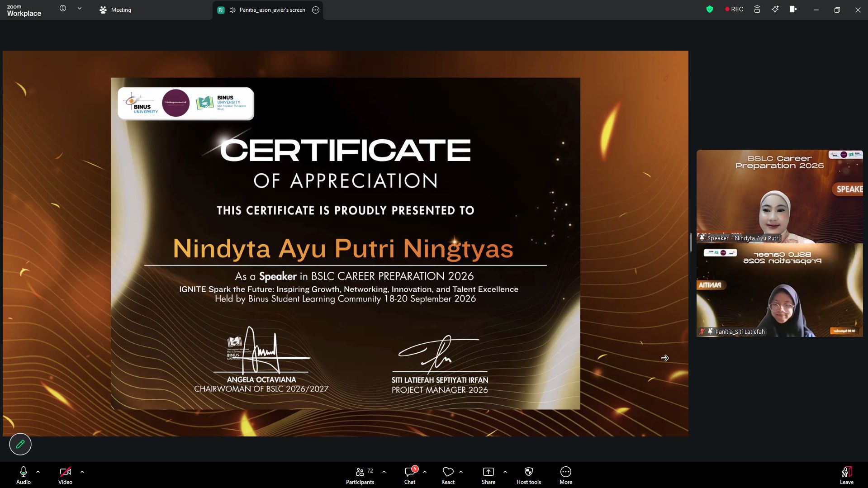Image resolution: width=868 pixels, height=488 pixels.
Task: Click the REC recording indicator
Action: [x=734, y=9]
